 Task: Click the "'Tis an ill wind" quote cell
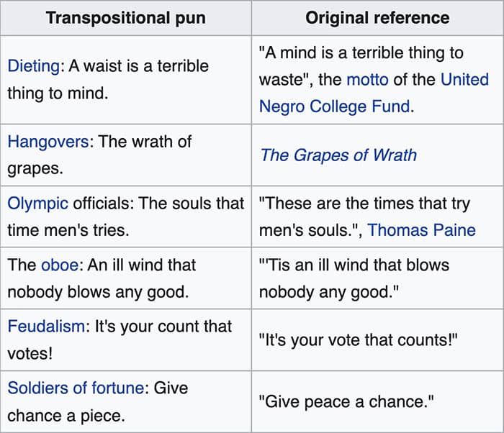[x=354, y=278]
